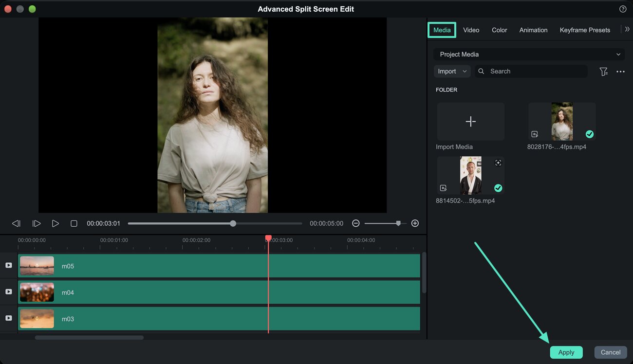Screen dimensions: 633x364
Task: Switch to the Media tab
Action: click(x=442, y=30)
